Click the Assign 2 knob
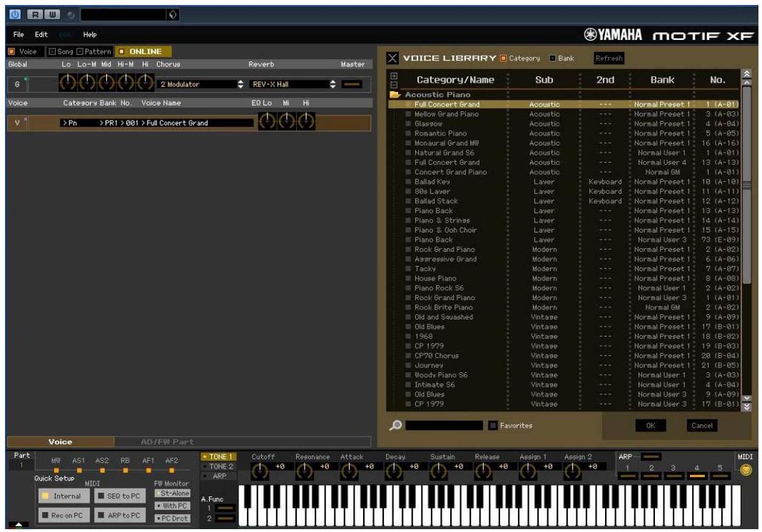The width and height of the screenshot is (762, 532). click(572, 470)
